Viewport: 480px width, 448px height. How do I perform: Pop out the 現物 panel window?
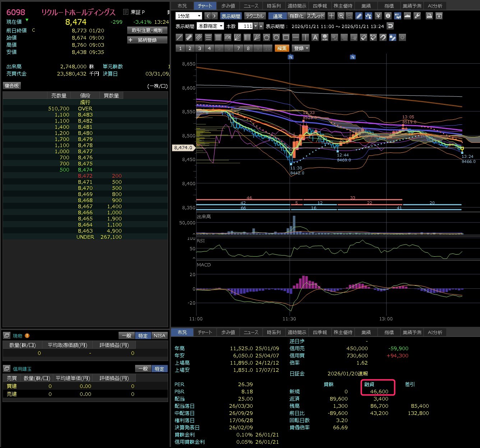coord(6,336)
